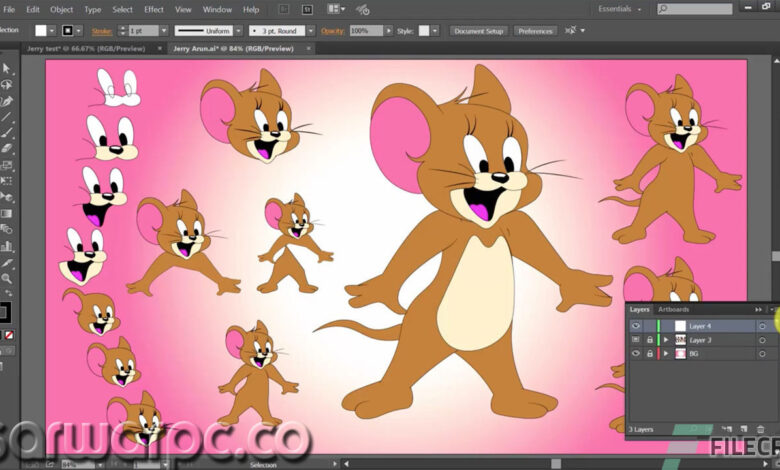Open the stroke color dropdown arrow
Image resolution: width=780 pixels, height=470 pixels.
tap(79, 30)
